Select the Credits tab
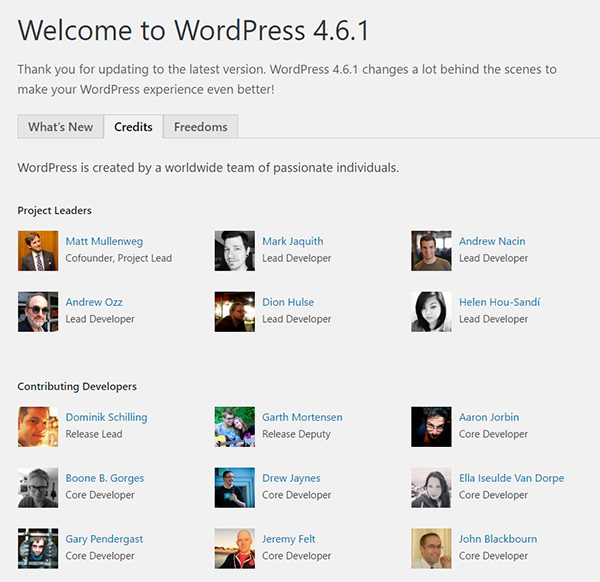Viewport: 600px width, 582px height. tap(133, 127)
